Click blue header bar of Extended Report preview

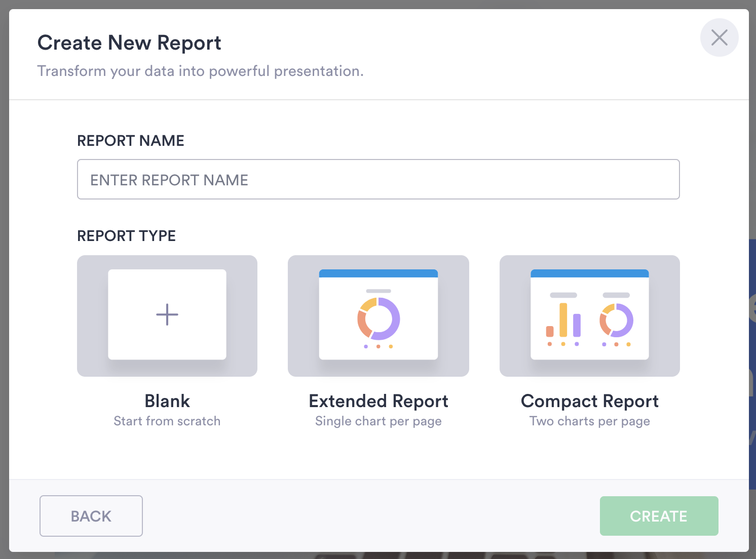pyautogui.click(x=379, y=273)
